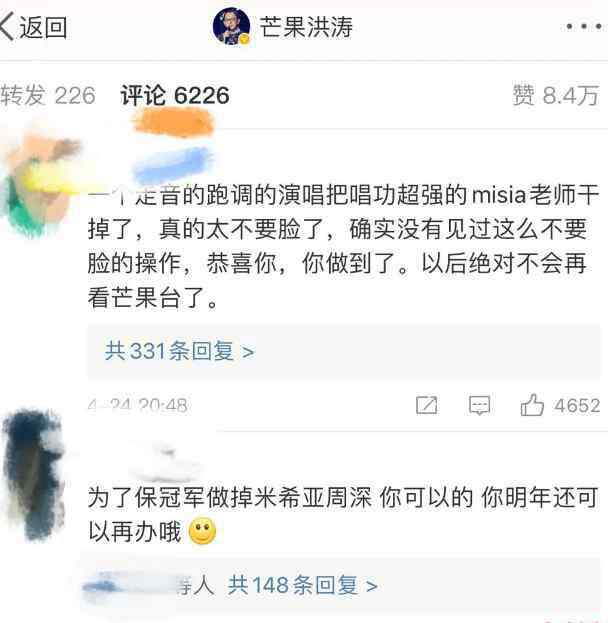
Task: Tap the smiley emoji in second comment
Action: (x=203, y=531)
